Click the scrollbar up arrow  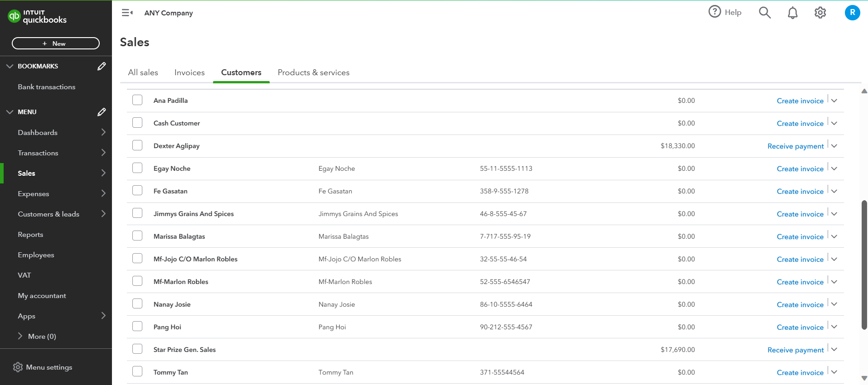pos(864,91)
